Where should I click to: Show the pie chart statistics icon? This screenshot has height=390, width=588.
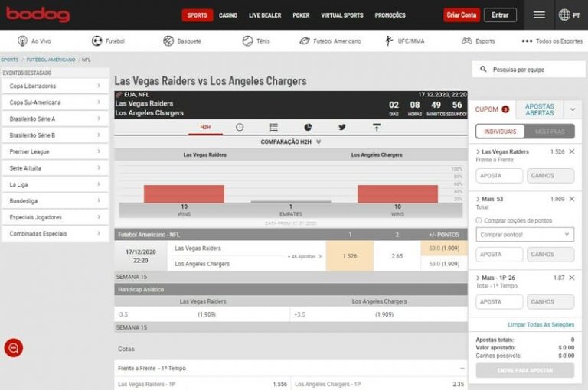(x=308, y=127)
